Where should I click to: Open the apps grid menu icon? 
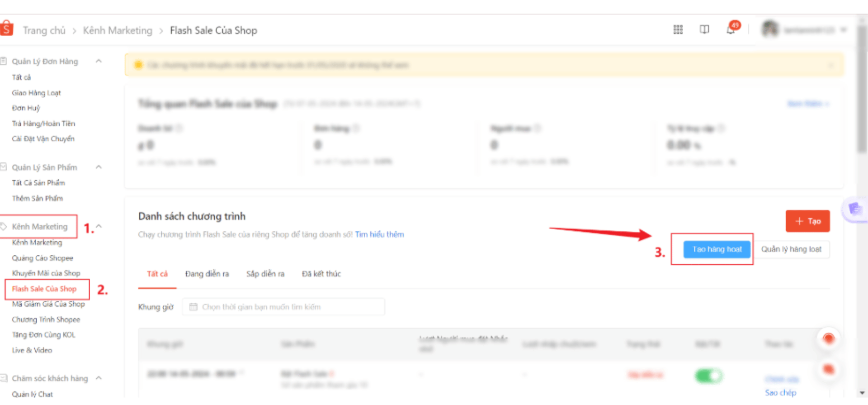678,30
